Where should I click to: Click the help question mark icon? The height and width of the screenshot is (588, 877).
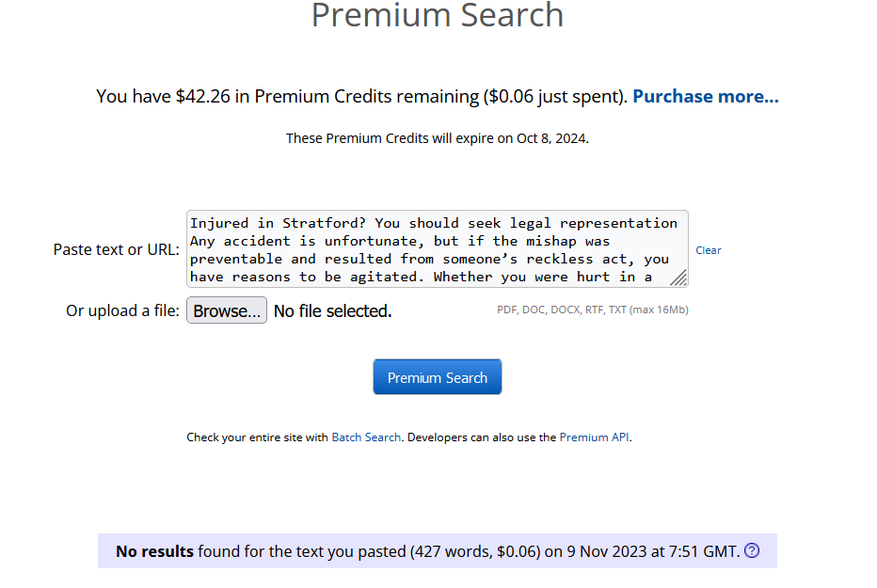(x=752, y=551)
